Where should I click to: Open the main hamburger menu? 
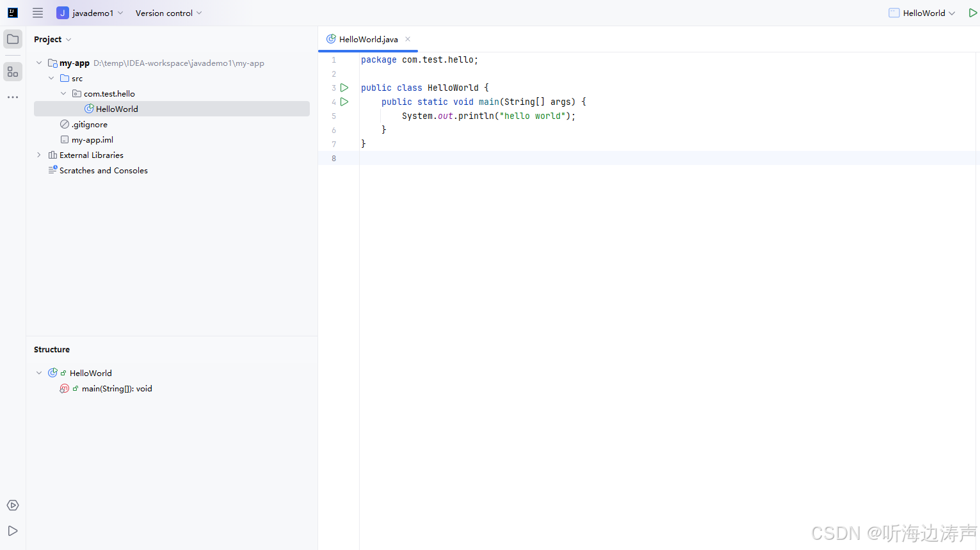tap(38, 13)
